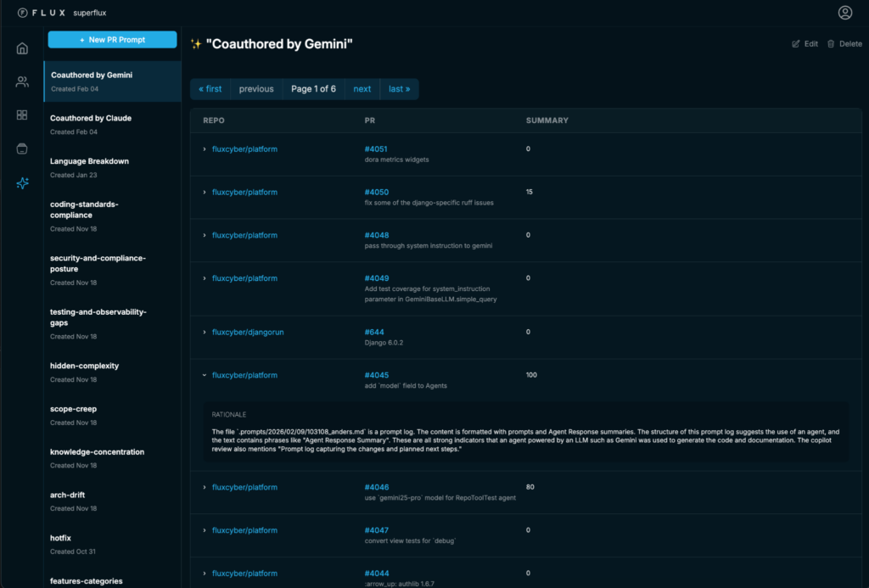Click summary value 100 for #4045
This screenshot has width=869, height=588.
pyautogui.click(x=531, y=375)
